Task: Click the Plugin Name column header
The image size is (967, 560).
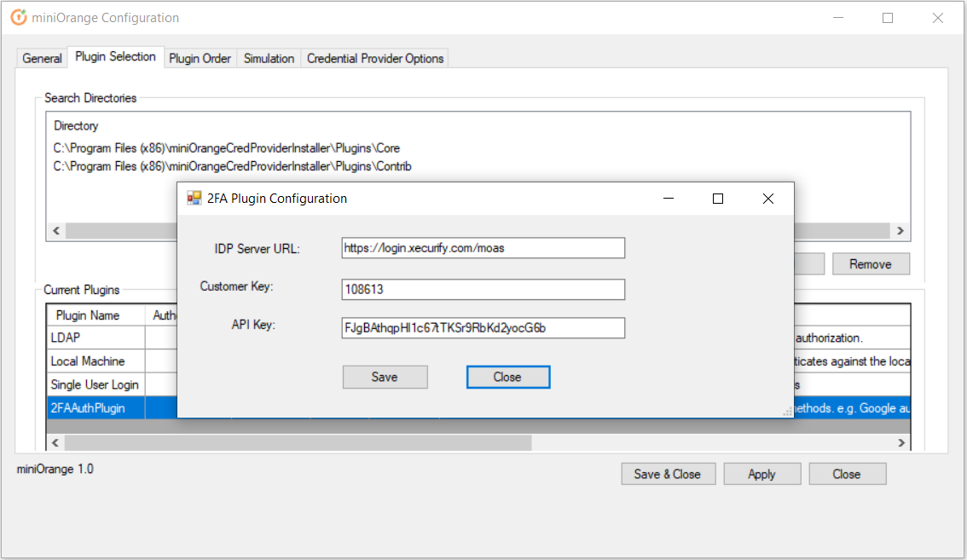Action: tap(96, 315)
